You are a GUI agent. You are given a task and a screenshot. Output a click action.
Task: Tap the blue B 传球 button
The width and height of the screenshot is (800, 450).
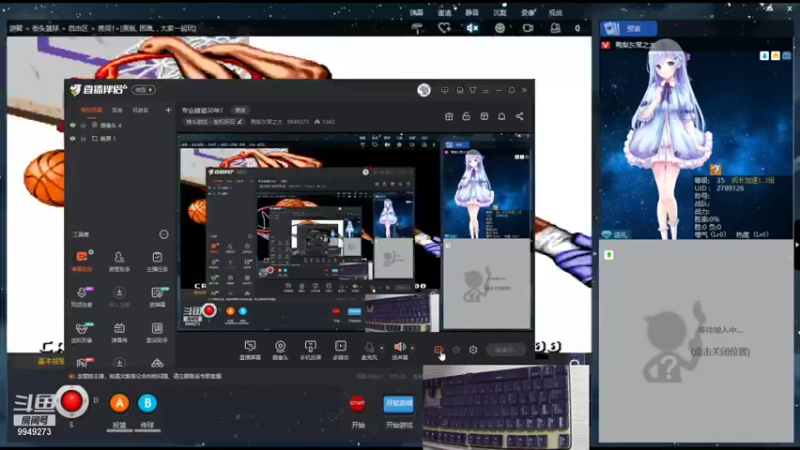pyautogui.click(x=147, y=403)
